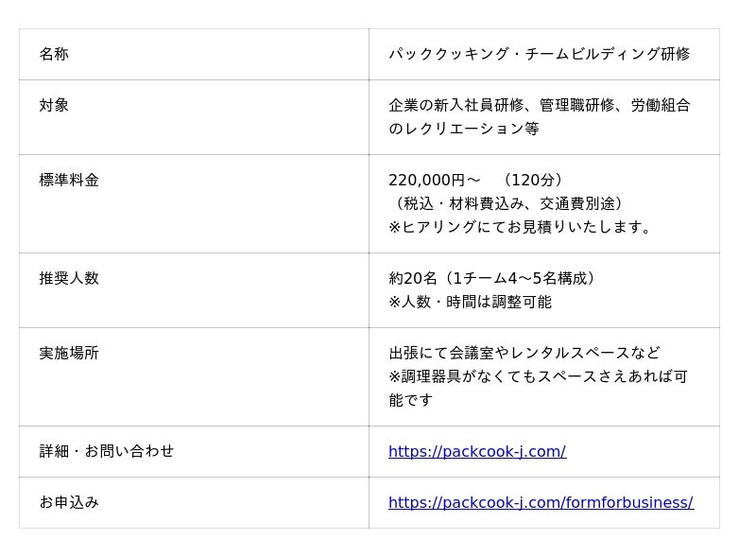Select the 標準料金 label cell

click(69, 181)
